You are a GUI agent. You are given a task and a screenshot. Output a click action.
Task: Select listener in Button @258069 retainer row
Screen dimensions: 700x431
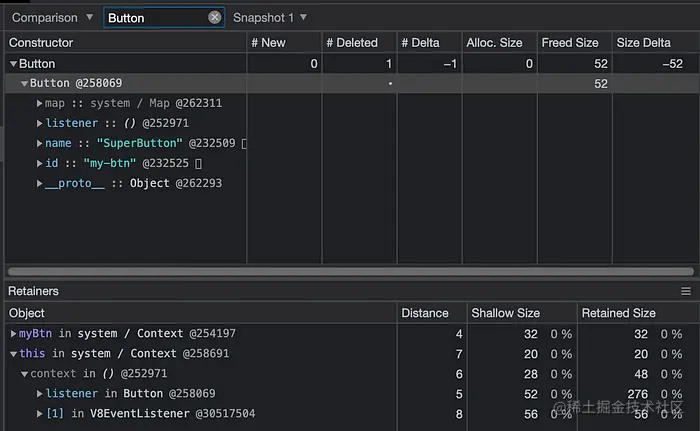tap(130, 394)
